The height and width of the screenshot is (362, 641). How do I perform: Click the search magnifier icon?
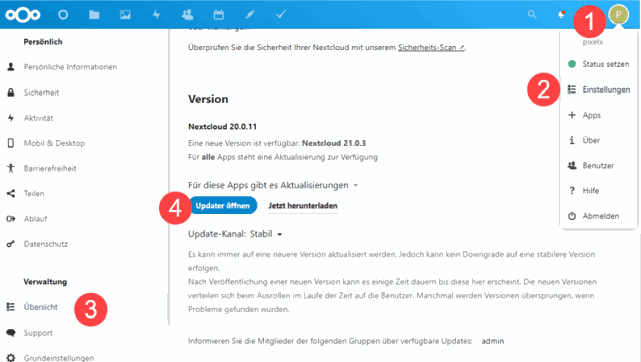click(x=532, y=15)
